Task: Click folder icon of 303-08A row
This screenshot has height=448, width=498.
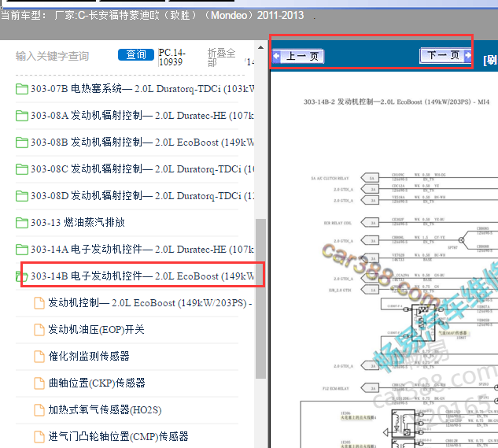Action: 21,116
